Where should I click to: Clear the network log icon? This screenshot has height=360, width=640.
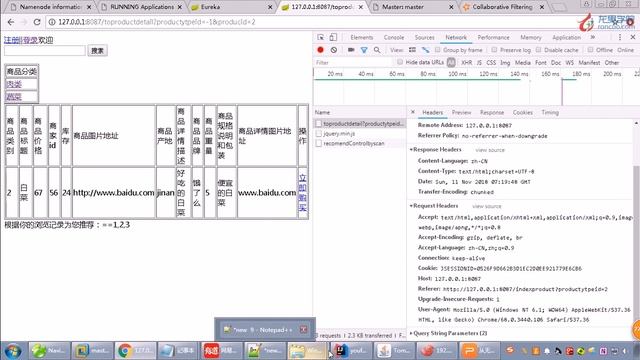(334, 50)
